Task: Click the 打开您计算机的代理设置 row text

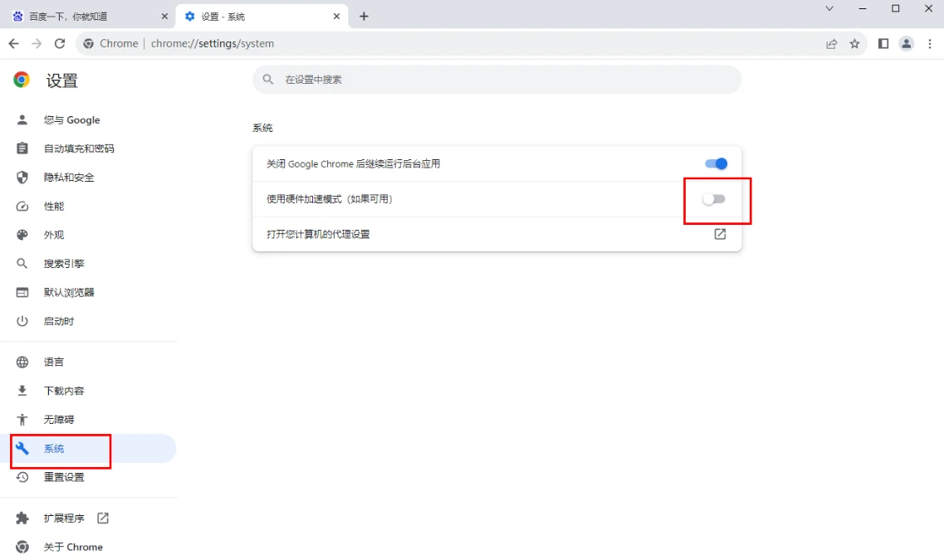Action: click(318, 234)
